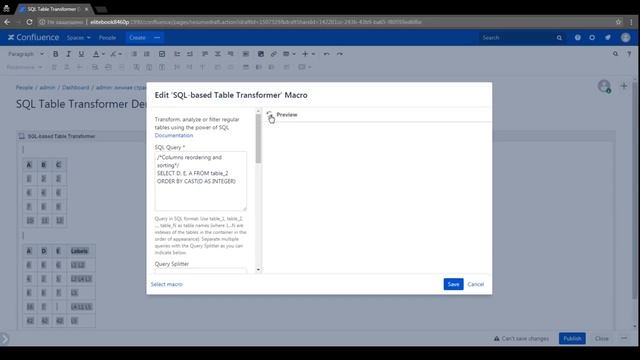Open the more formatting dropdown
The width and height of the screenshot is (640, 360).
116,54
